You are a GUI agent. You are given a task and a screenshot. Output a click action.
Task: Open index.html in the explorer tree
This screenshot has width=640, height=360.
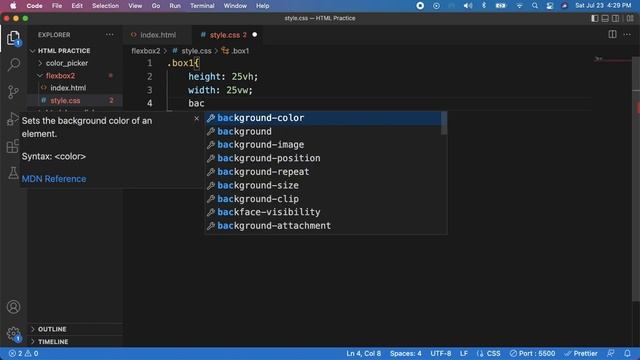pos(76,88)
